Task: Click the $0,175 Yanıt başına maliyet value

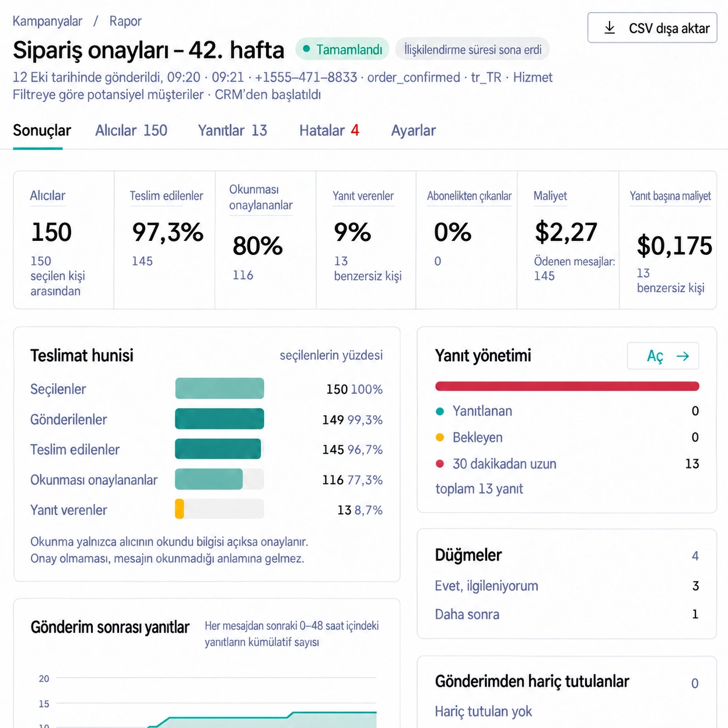Action: click(x=675, y=246)
